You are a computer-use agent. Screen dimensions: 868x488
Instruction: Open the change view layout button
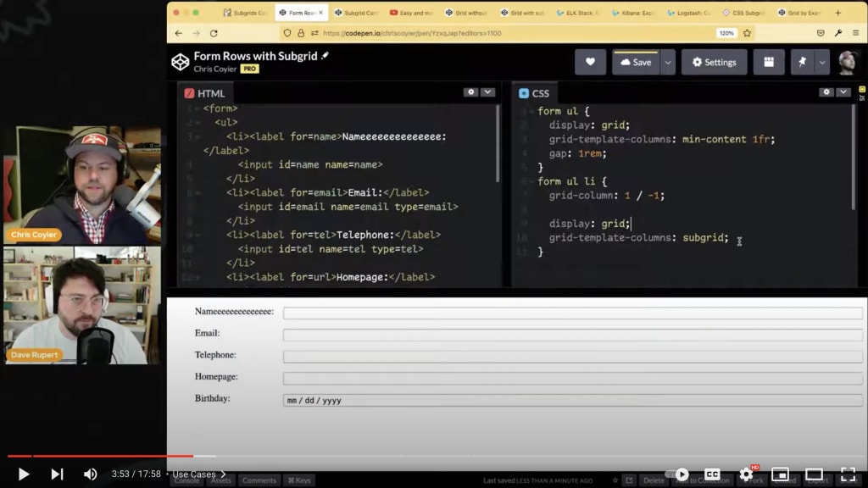(x=768, y=62)
